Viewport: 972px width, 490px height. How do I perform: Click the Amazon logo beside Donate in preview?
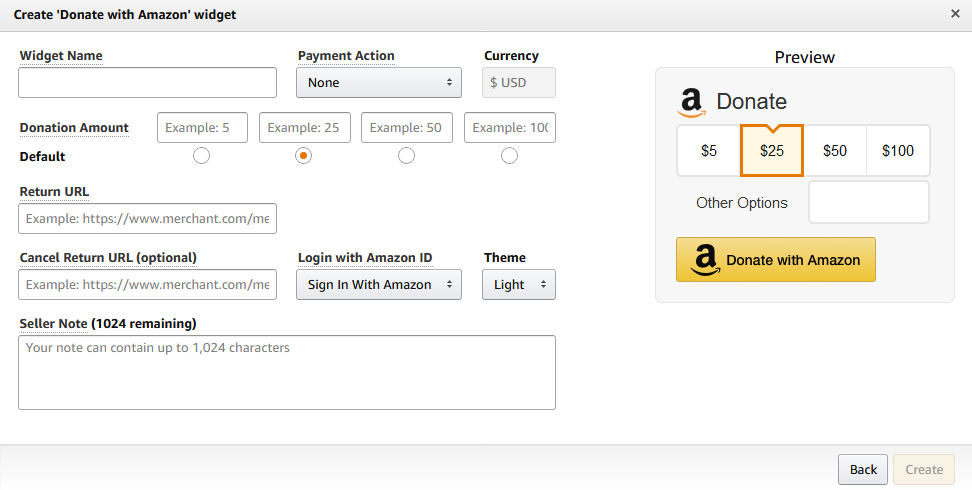(x=692, y=102)
